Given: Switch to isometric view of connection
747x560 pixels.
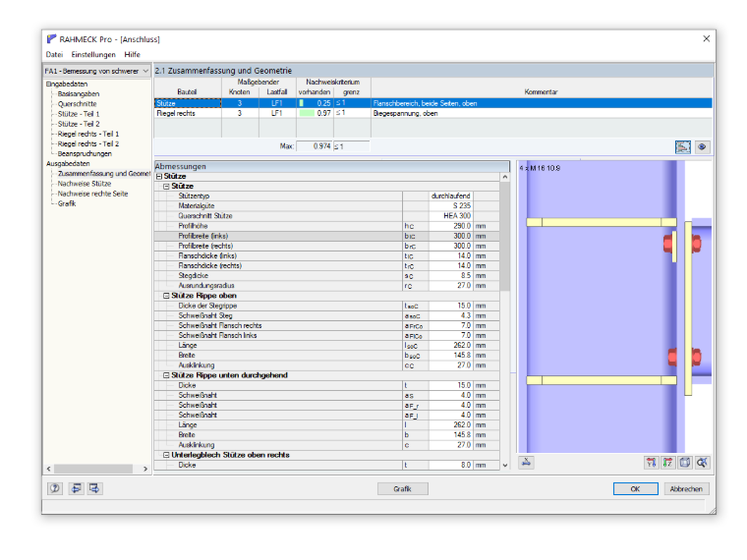Looking at the screenshot, I should tap(685, 463).
